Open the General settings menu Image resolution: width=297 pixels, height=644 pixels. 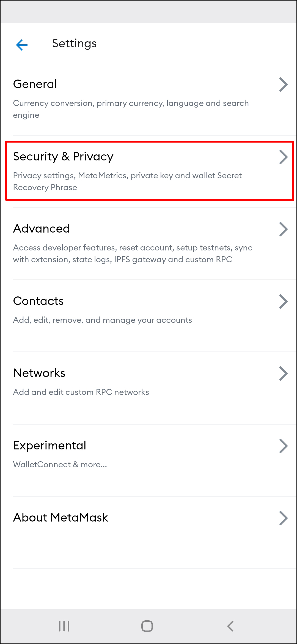35,84
